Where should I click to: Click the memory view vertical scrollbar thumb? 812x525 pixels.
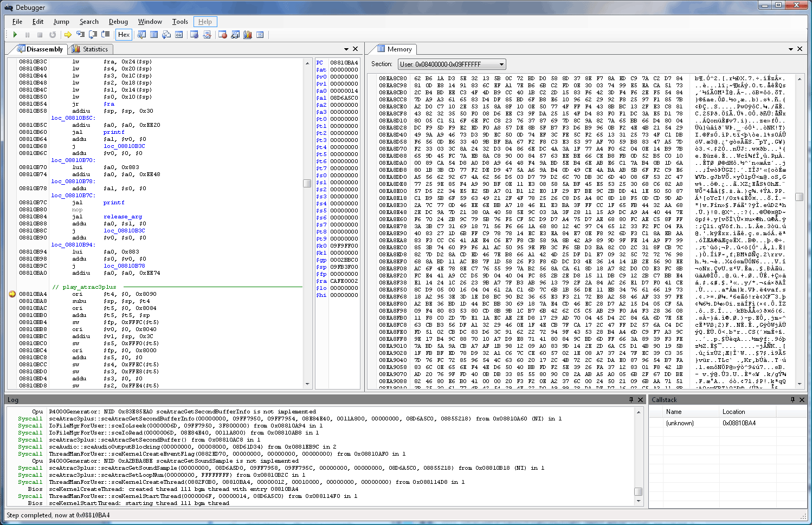pos(799,196)
